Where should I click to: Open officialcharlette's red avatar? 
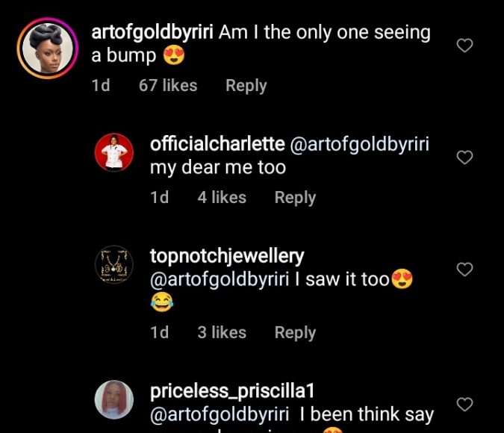pyautogui.click(x=113, y=154)
